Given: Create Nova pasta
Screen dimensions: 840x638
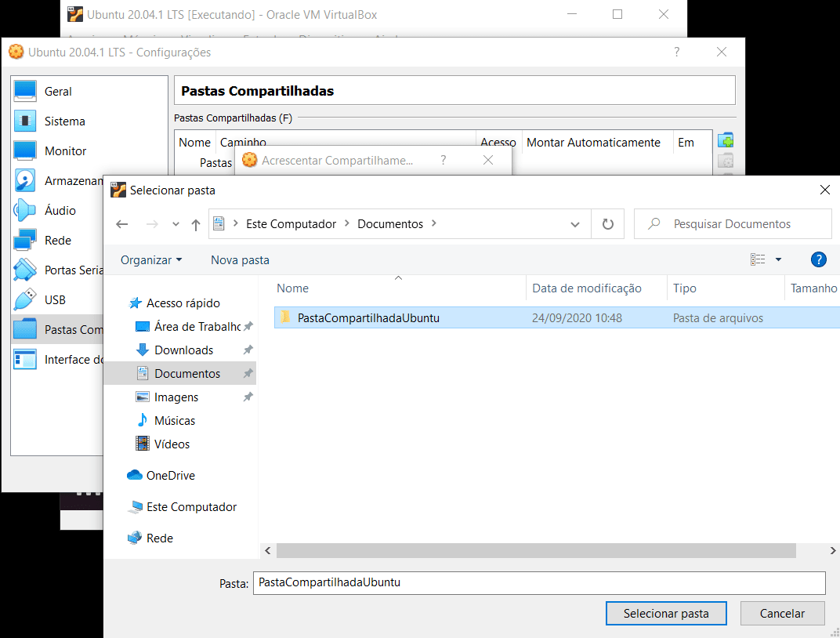Looking at the screenshot, I should 240,260.
